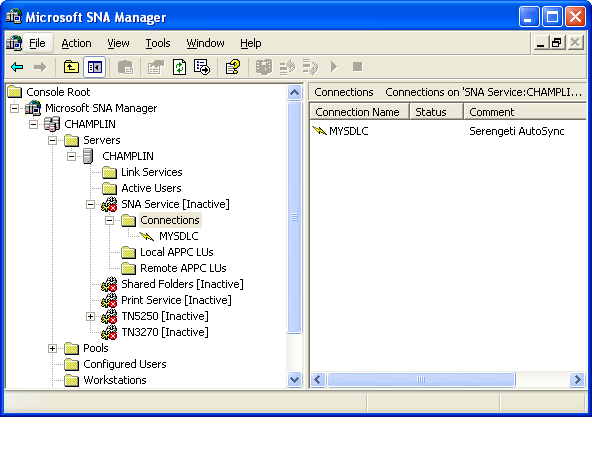Viewport: 592px width, 458px height.
Task: Expand the TN5250 [Inactive] node
Action: coord(90,316)
